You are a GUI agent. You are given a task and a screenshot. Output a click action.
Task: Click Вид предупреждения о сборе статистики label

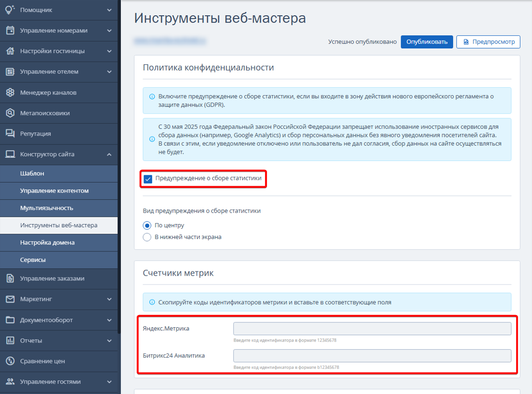202,211
